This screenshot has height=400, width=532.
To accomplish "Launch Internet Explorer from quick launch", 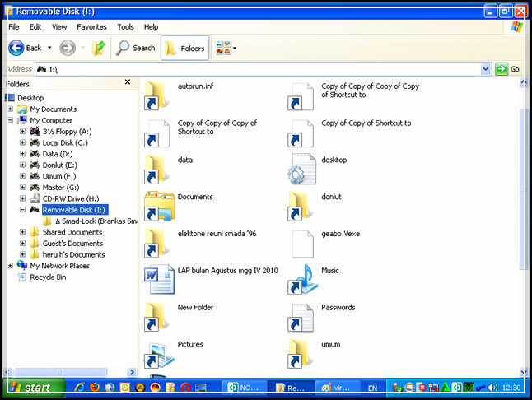I will (80, 387).
